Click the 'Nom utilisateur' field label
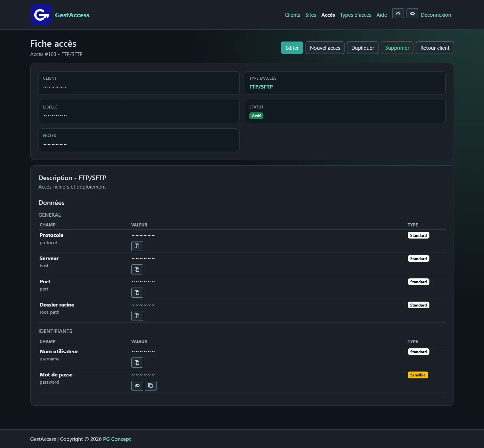484x448 pixels. [x=59, y=351]
